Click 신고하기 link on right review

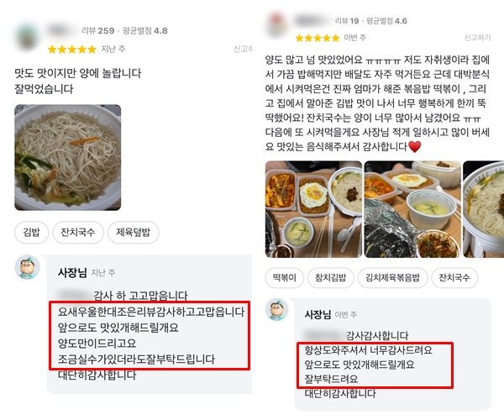(x=477, y=38)
